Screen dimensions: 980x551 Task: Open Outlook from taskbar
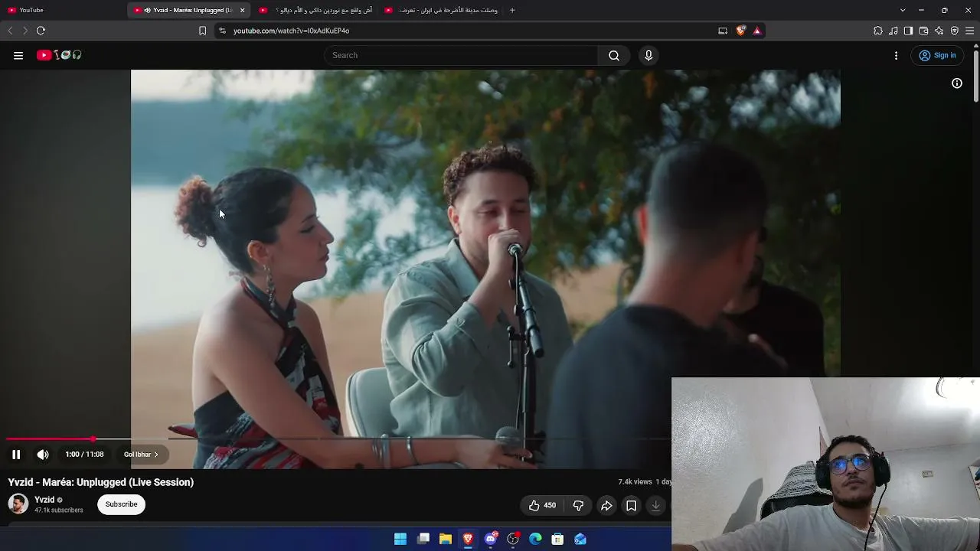[580, 540]
